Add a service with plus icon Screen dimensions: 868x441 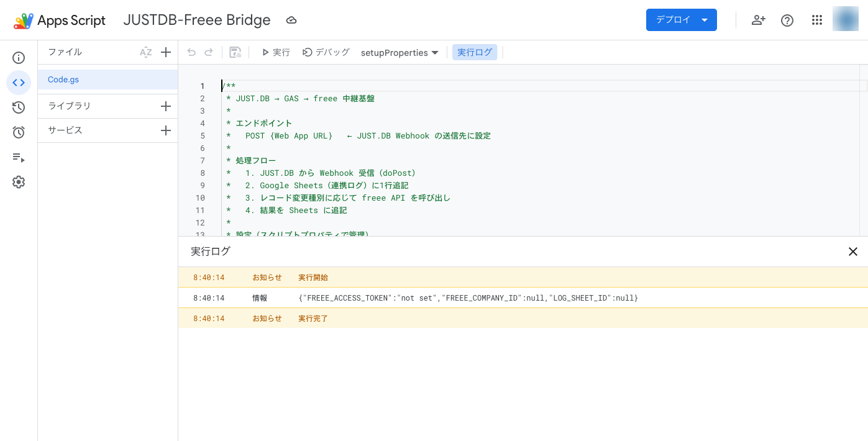166,130
